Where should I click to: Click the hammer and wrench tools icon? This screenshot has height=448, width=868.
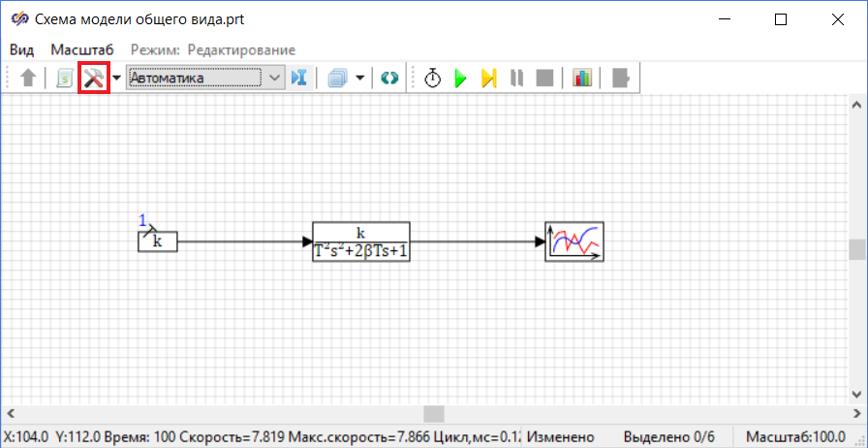pyautogui.click(x=94, y=78)
